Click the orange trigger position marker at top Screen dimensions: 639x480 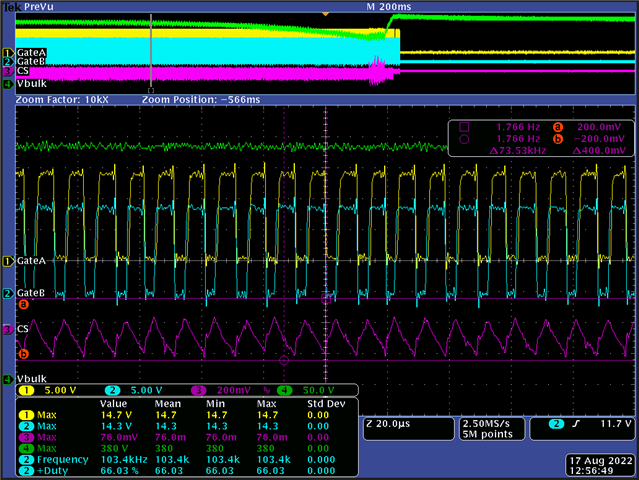325,14
